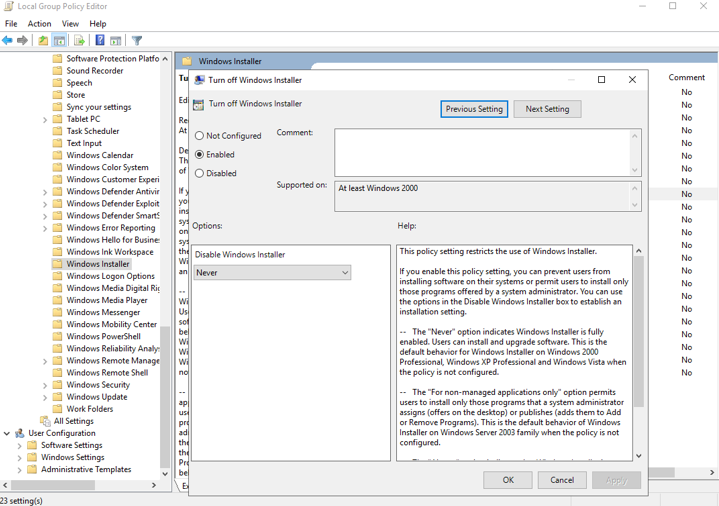Click the Export List toolbar icon

79,41
